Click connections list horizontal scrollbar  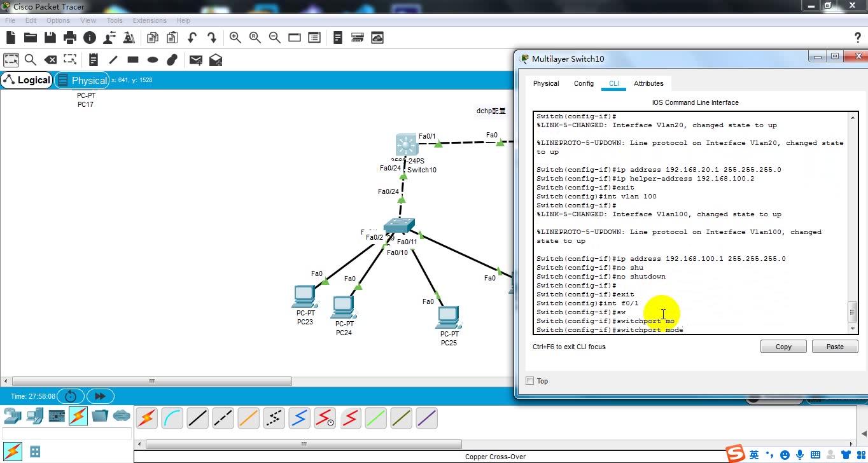coord(304,445)
